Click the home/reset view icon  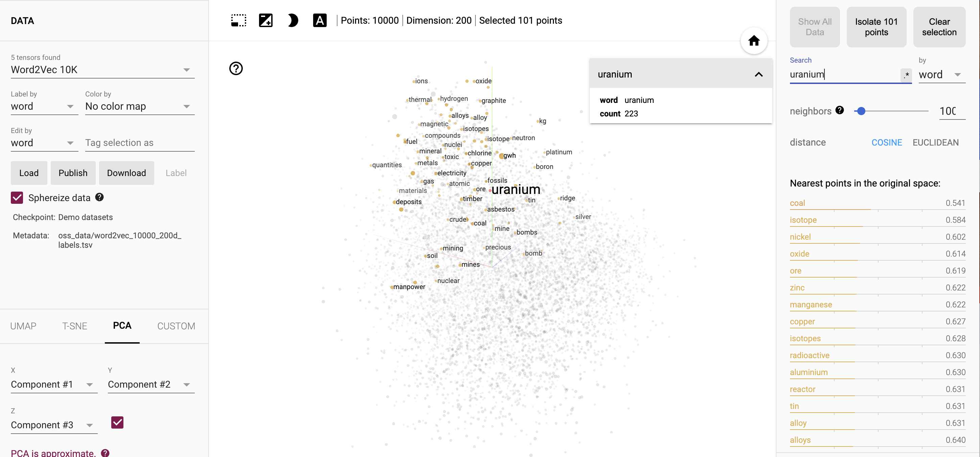tap(753, 41)
